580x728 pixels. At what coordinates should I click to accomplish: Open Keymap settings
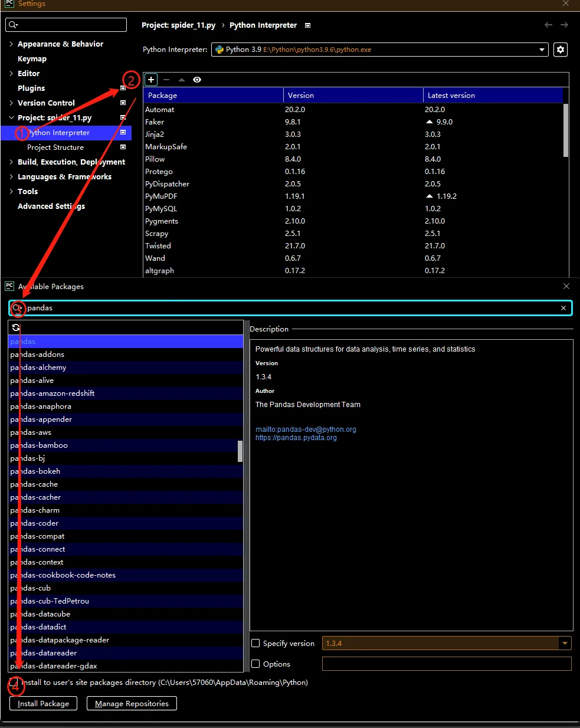coord(32,58)
